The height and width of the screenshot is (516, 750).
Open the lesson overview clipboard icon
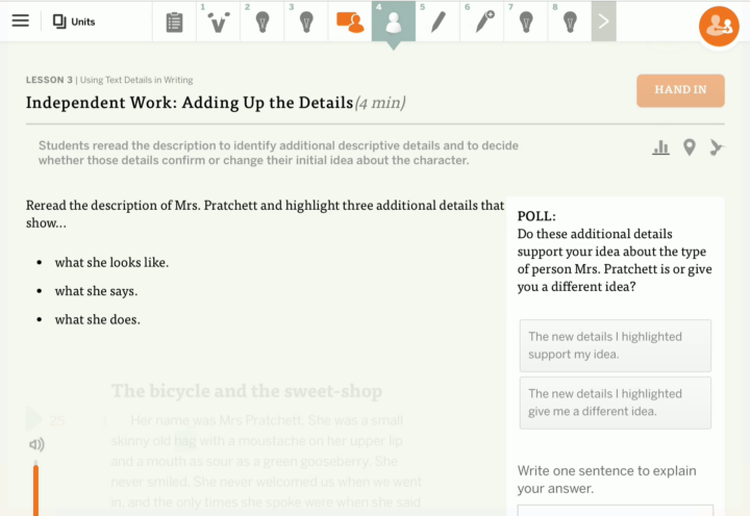click(174, 22)
